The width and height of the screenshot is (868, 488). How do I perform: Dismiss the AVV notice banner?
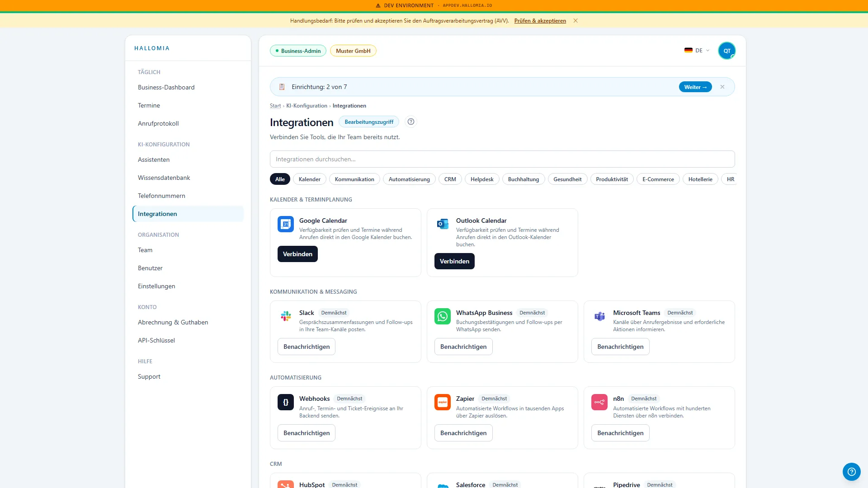point(576,21)
